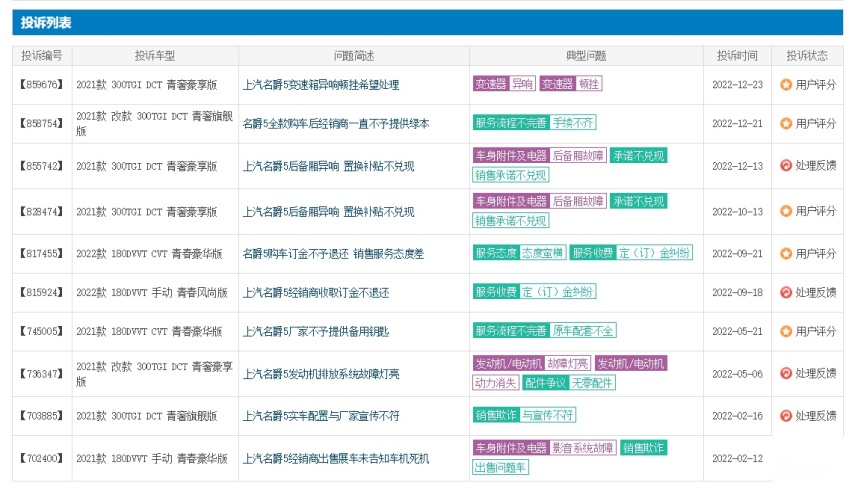This screenshot has width=852, height=489.
Task: Click 后备厢故障 tag in row 855742
Action: (578, 155)
